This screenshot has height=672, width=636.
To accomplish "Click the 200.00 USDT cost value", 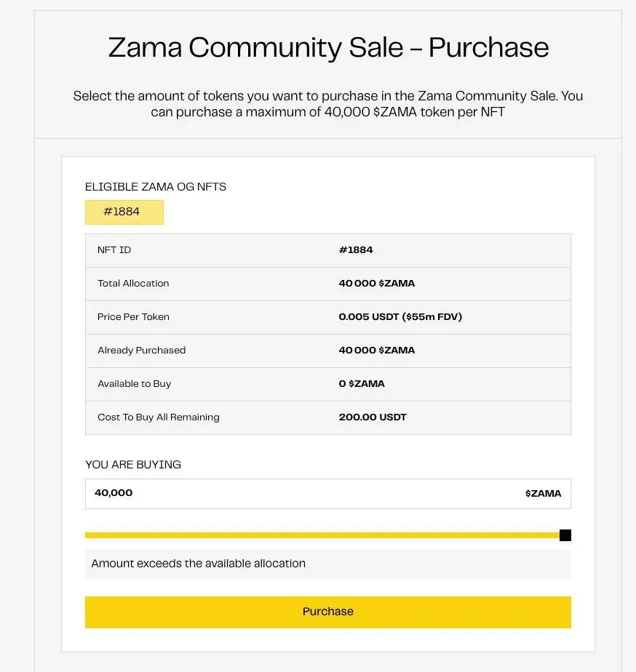I will click(373, 417).
